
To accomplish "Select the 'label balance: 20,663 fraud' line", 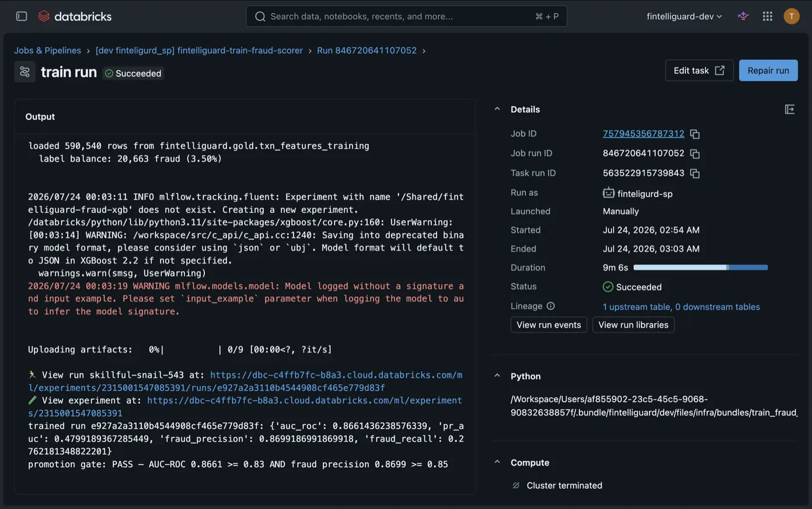I will [130, 158].
